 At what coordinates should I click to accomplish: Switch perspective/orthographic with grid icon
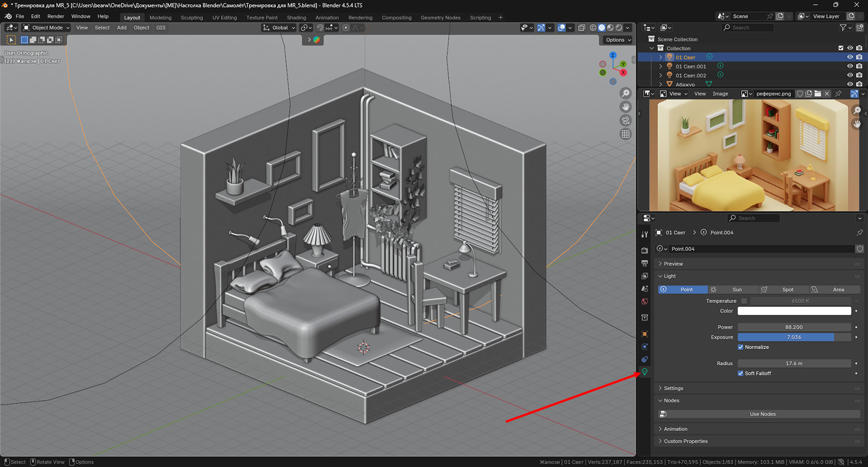626,134
